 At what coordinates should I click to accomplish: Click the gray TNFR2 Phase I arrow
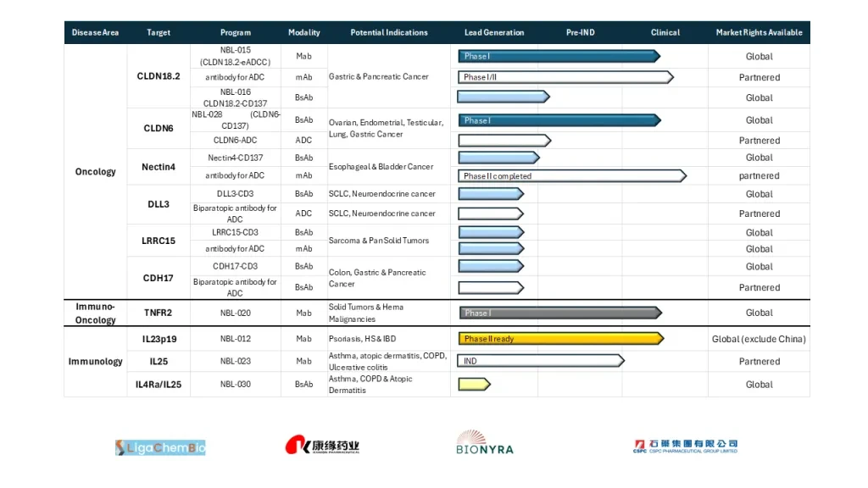point(560,313)
